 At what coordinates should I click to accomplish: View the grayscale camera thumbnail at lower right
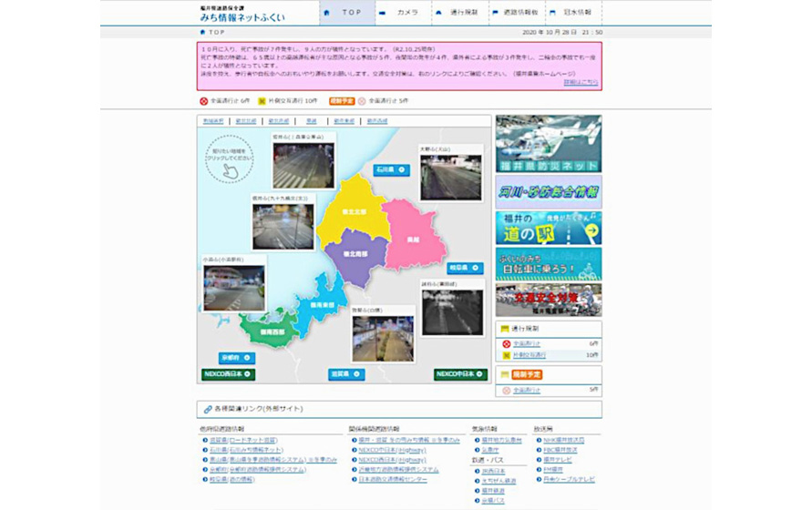[x=453, y=312]
